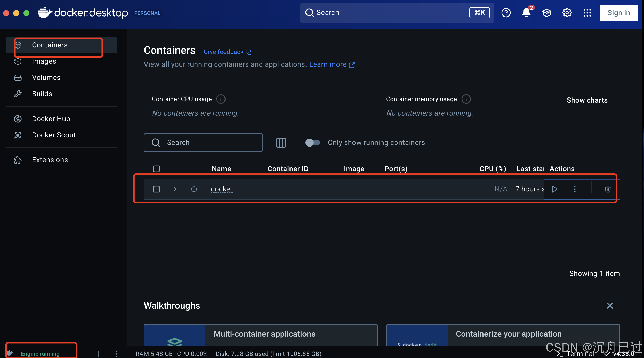
Task: Open the Images sidebar section
Action: [x=61, y=61]
